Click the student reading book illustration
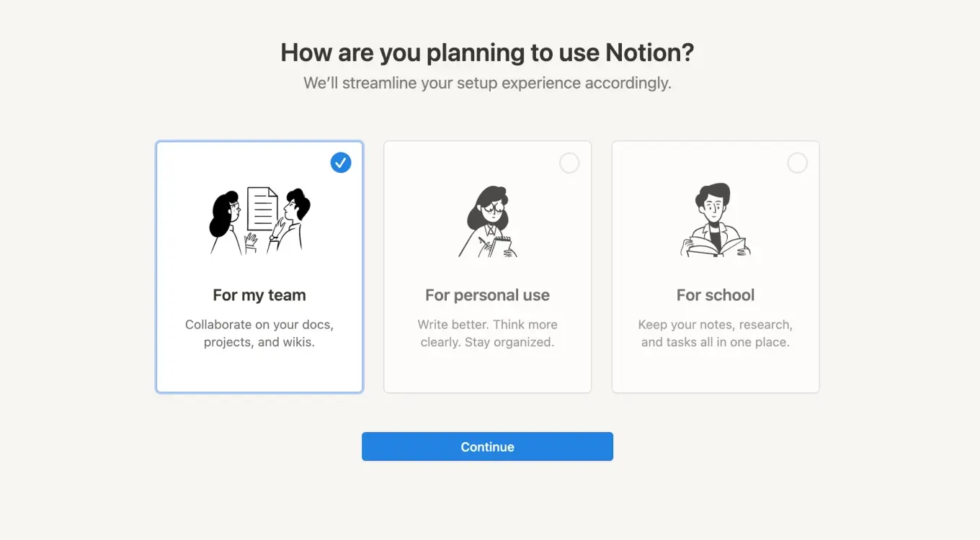The width and height of the screenshot is (980, 540). point(715,220)
